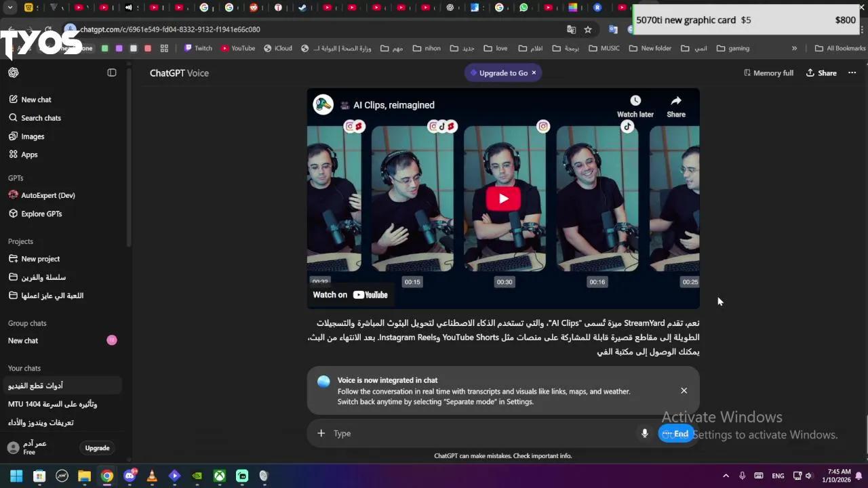The width and height of the screenshot is (868, 488).
Task: Open Discord from the taskbar
Action: click(130, 476)
